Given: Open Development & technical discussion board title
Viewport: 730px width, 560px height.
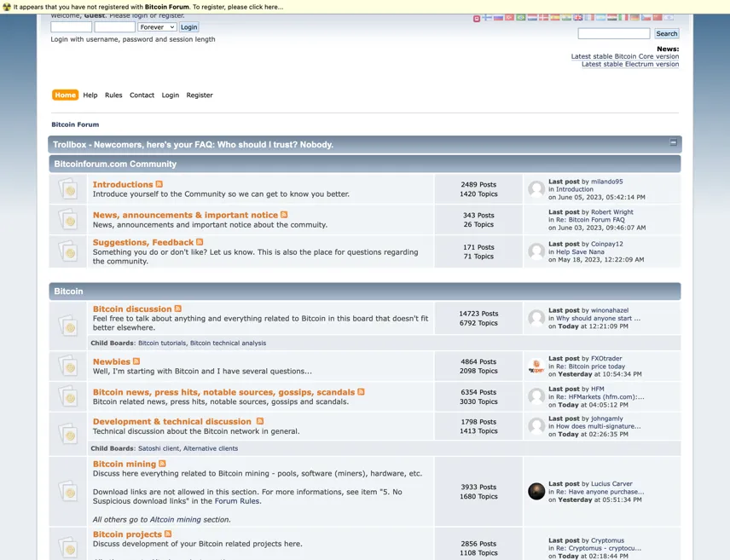Looking at the screenshot, I should 171,421.
